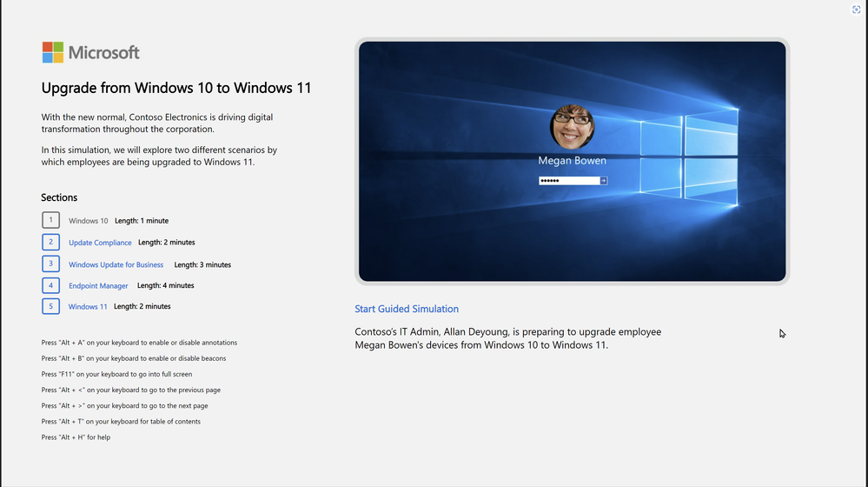Click Megan Bowen's profile photo
Viewport: 868px width, 487px height.
[572, 127]
